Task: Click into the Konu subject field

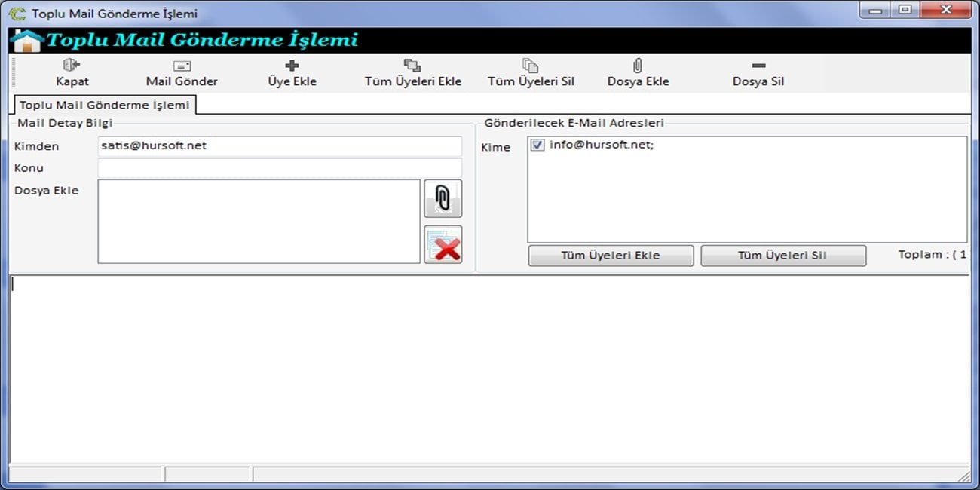Action: pos(279,168)
